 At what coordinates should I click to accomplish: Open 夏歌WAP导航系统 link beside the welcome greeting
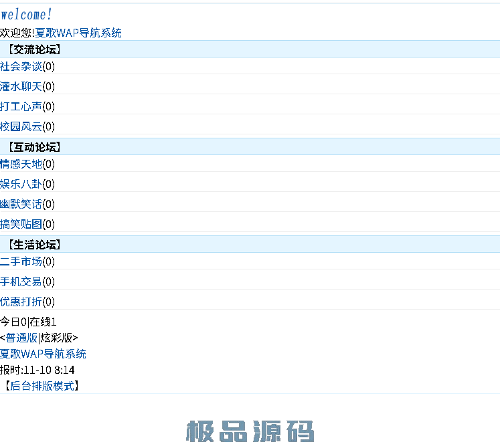pyautogui.click(x=78, y=33)
